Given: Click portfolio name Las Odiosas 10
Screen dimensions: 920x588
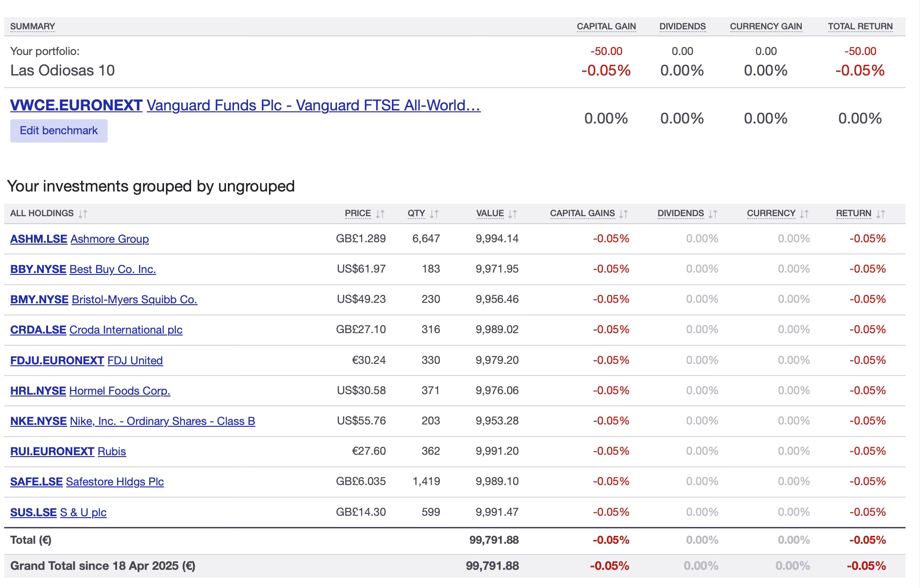Looking at the screenshot, I should point(62,70).
